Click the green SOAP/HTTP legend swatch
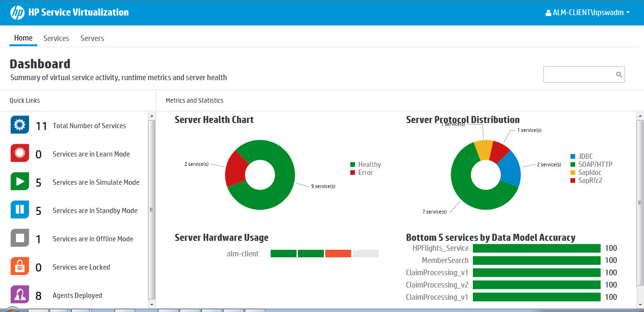This screenshot has height=312, width=644. [x=573, y=164]
